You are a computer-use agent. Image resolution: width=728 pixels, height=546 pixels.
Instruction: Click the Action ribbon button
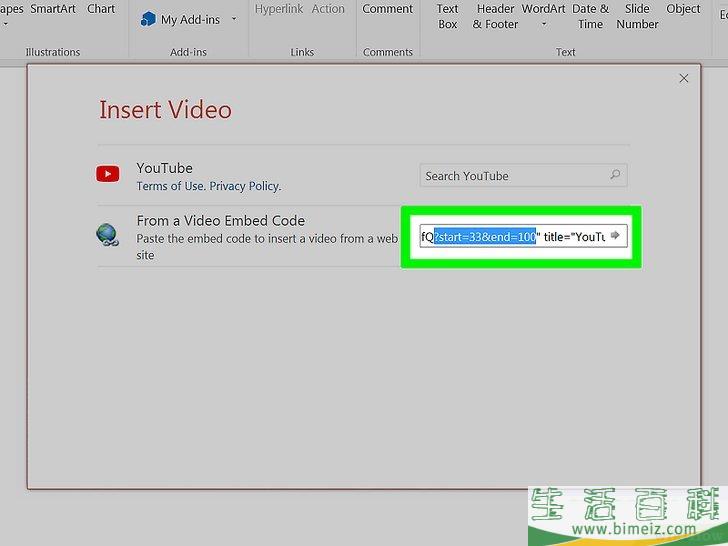click(x=328, y=9)
